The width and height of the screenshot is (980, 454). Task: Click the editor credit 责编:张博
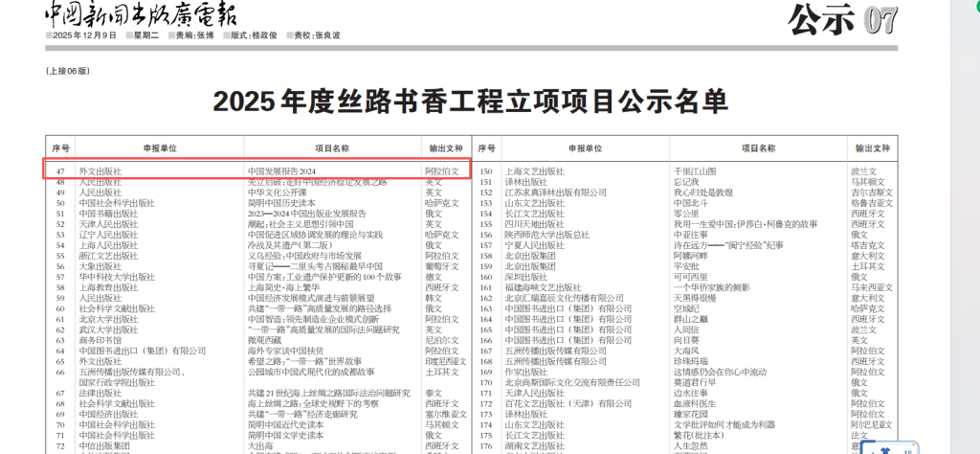point(193,36)
